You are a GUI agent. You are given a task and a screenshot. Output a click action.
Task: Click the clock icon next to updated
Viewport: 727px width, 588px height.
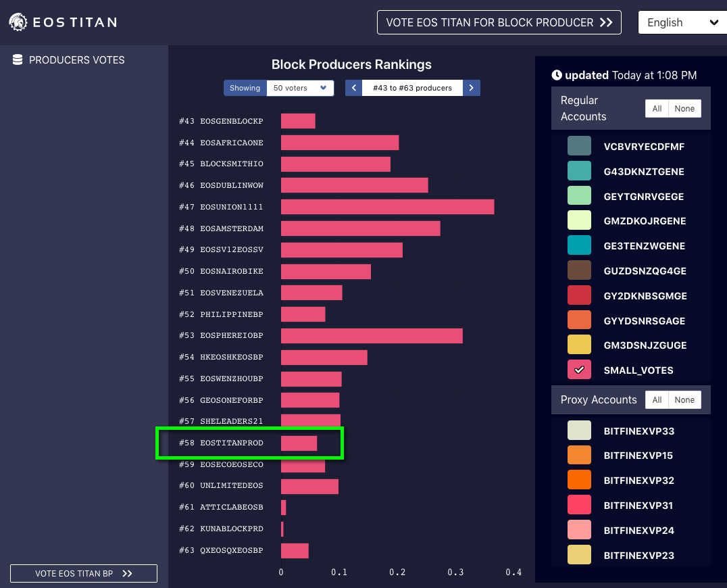click(556, 75)
